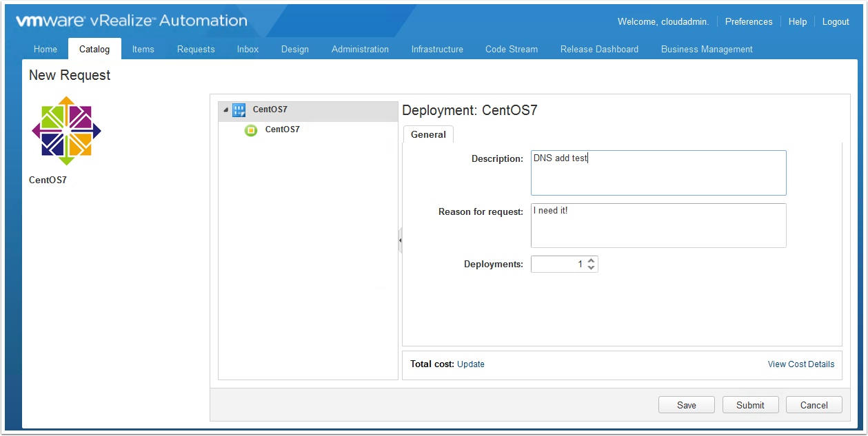Click into the Reason for request field
868x436 pixels.
(658, 225)
